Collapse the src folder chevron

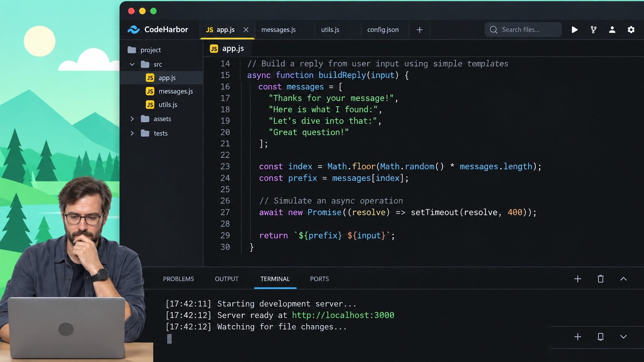[132, 64]
